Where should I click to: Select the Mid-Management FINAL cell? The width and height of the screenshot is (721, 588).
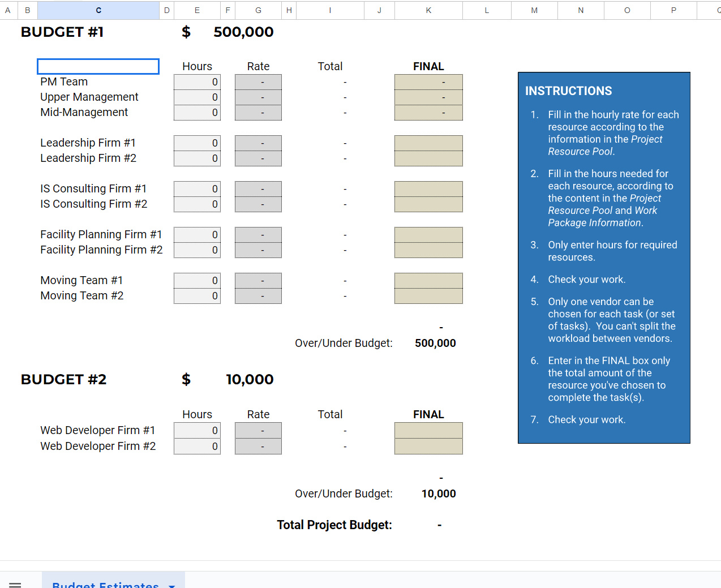pos(428,113)
